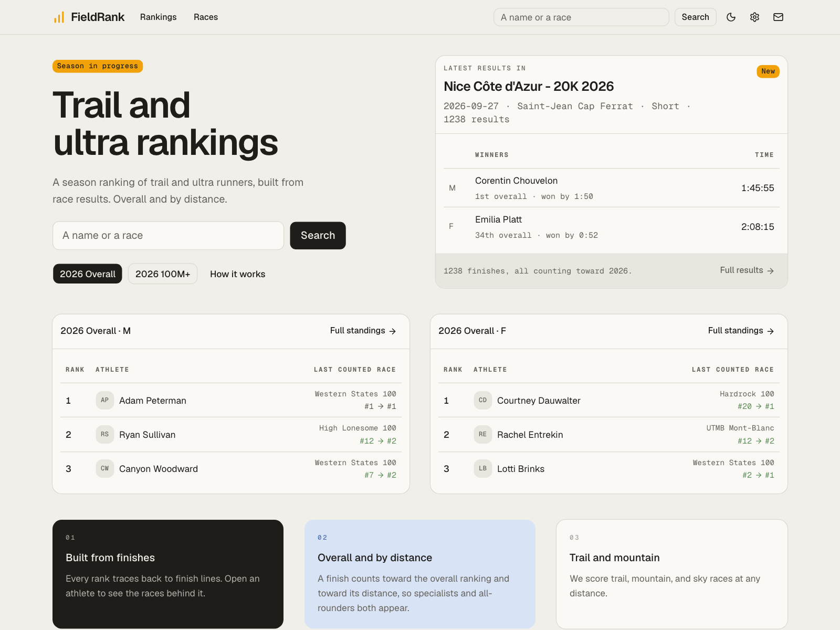Select the 2026 100M+ filter pill

[x=163, y=274]
